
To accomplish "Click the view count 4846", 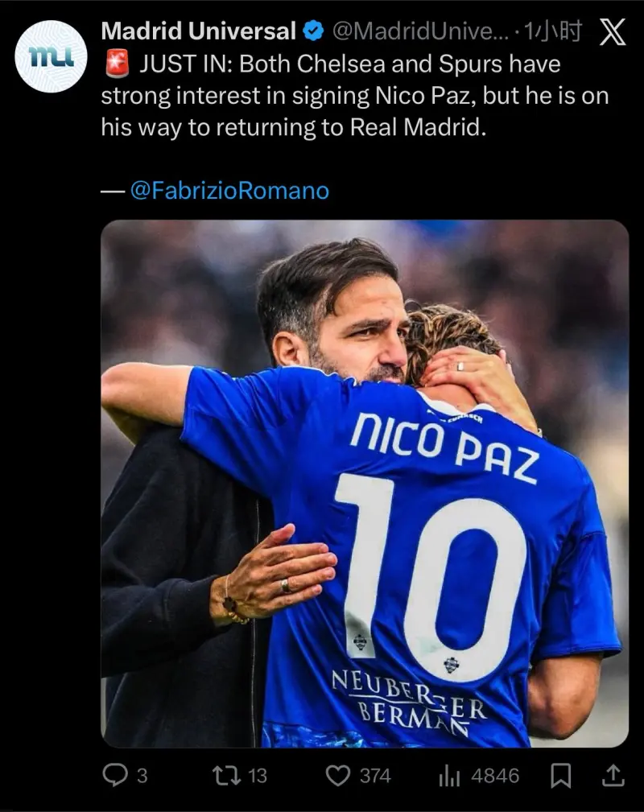I will pyautogui.click(x=495, y=776).
